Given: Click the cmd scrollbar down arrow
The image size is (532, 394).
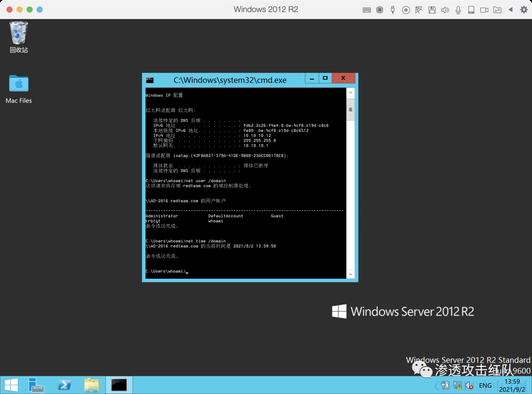Looking at the screenshot, I should tap(351, 274).
